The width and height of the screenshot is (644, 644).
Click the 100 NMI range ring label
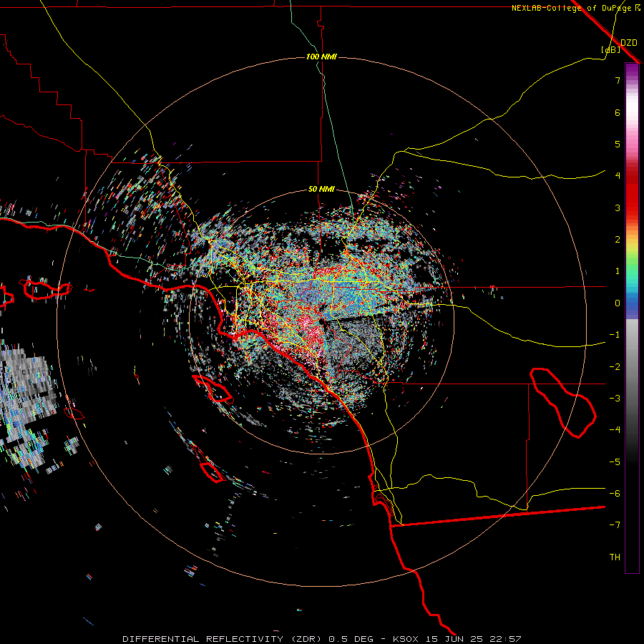[x=321, y=57]
